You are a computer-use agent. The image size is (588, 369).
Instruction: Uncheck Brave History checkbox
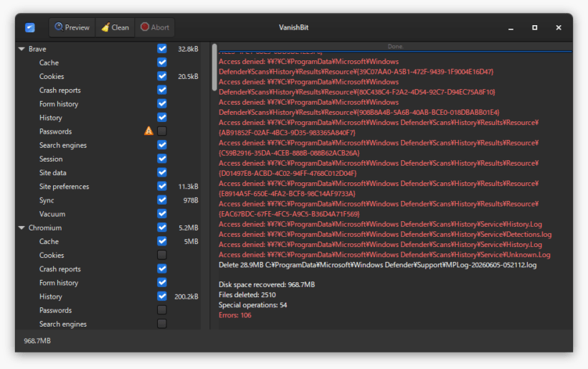pos(162,118)
